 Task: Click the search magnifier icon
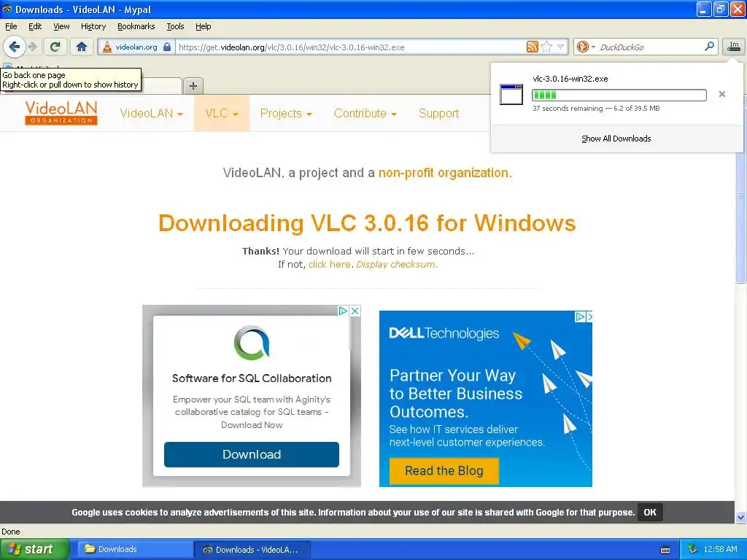click(x=709, y=46)
